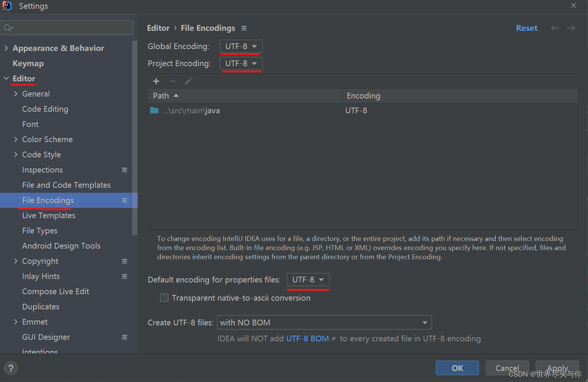
Task: Click the Apply button
Action: point(557,368)
